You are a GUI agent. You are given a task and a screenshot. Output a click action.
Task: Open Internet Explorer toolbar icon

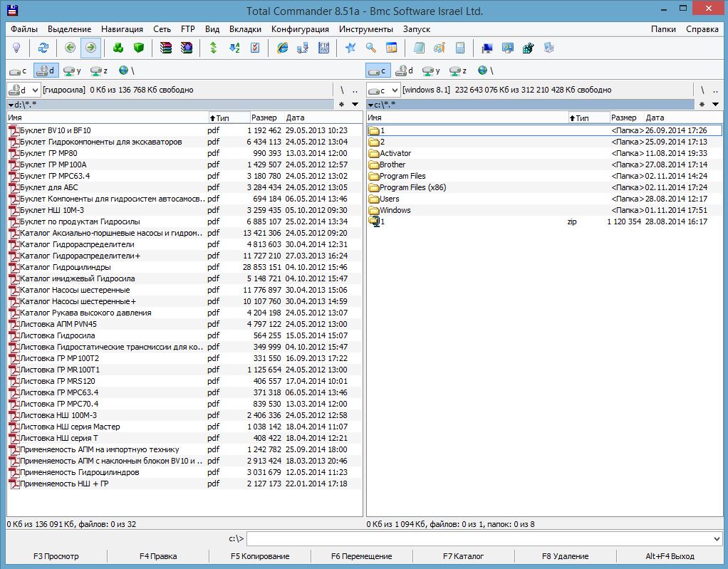[x=282, y=48]
